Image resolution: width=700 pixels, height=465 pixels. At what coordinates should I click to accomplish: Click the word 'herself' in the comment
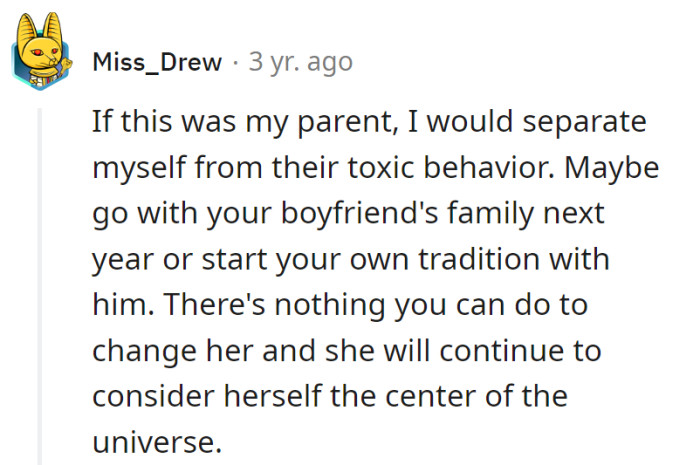pos(273,396)
